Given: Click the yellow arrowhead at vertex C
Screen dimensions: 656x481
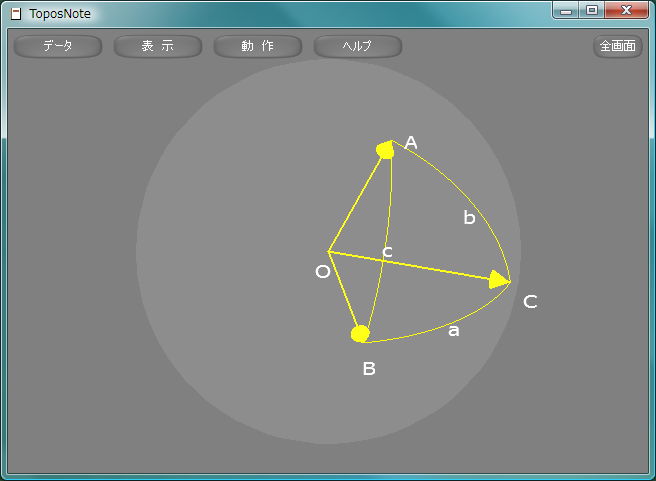Looking at the screenshot, I should [499, 279].
